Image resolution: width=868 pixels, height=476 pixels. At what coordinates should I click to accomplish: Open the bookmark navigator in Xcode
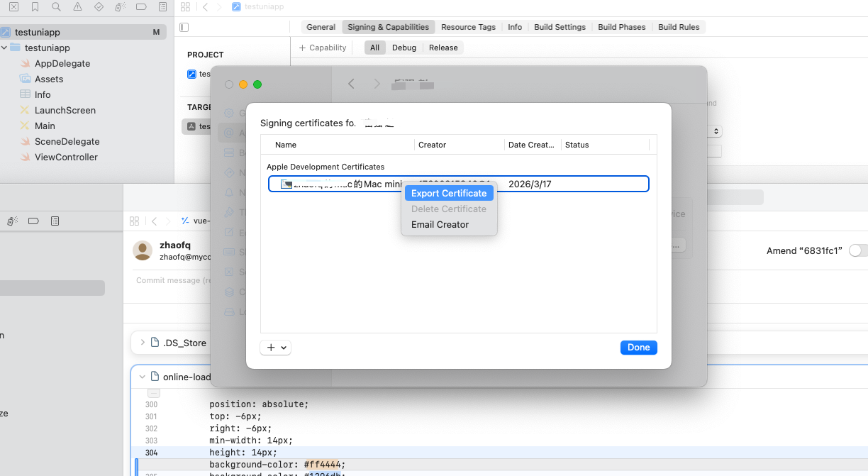(35, 6)
